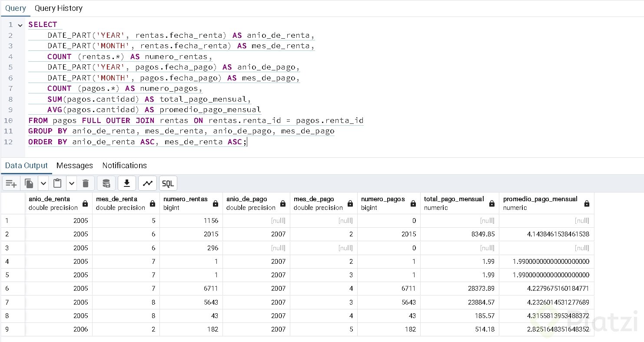
Task: Click the Add row icon
Action: 11,183
